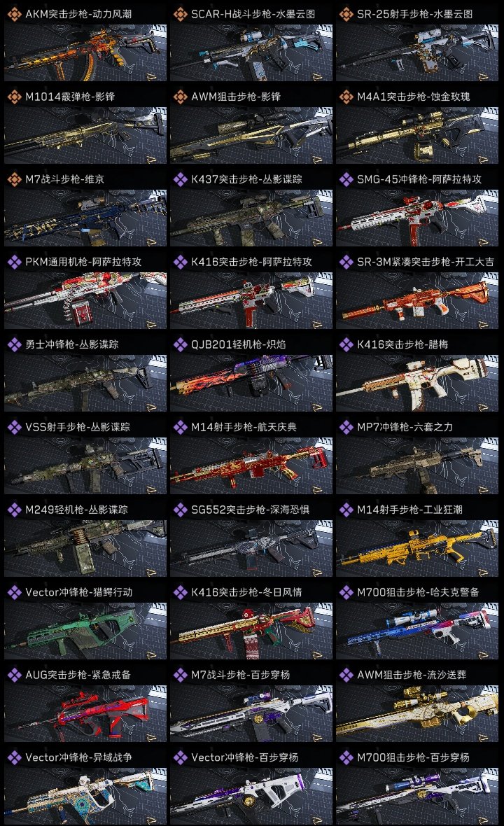Click the purple rarity icon beside K437突击步枪-丛影谍踪

point(180,180)
